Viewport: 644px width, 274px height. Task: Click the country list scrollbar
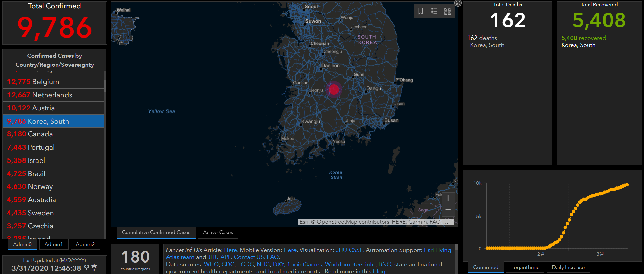point(105,86)
